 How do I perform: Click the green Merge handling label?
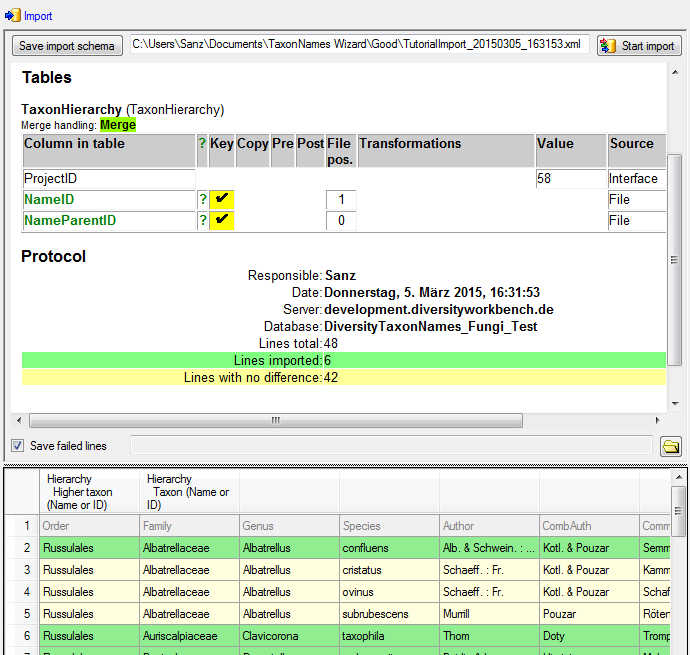118,125
